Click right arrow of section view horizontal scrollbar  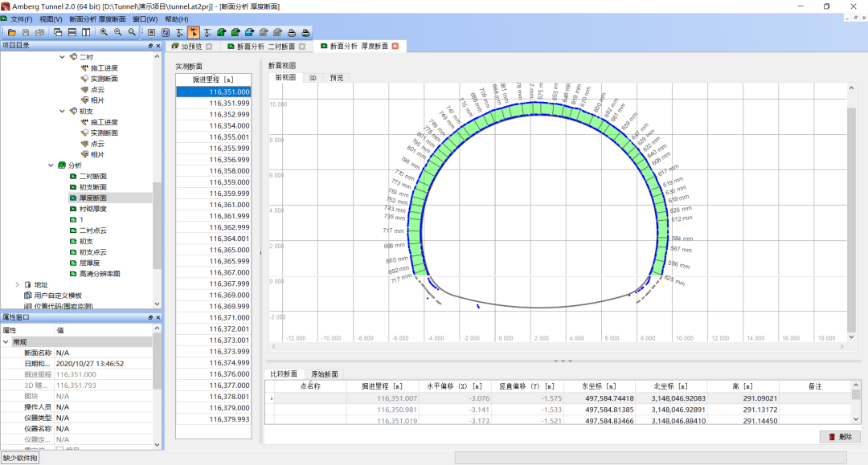click(x=842, y=347)
